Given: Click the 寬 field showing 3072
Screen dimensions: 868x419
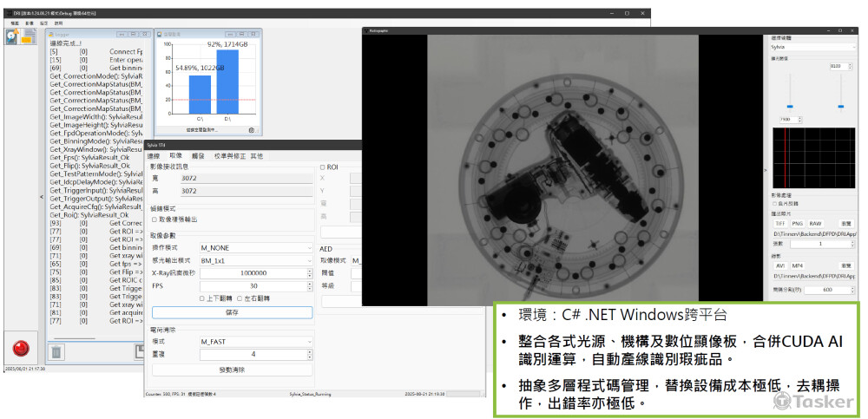Looking at the screenshot, I should point(246,178).
